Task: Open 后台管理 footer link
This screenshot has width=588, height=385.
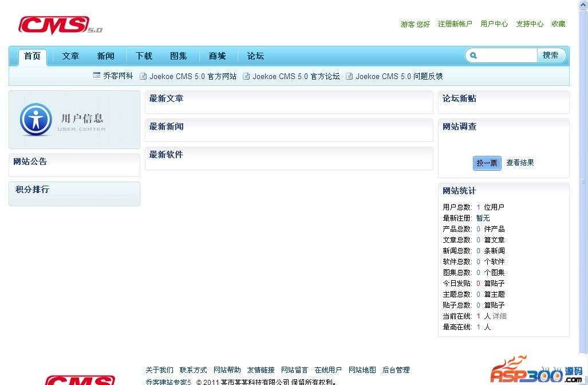Action: 396,370
